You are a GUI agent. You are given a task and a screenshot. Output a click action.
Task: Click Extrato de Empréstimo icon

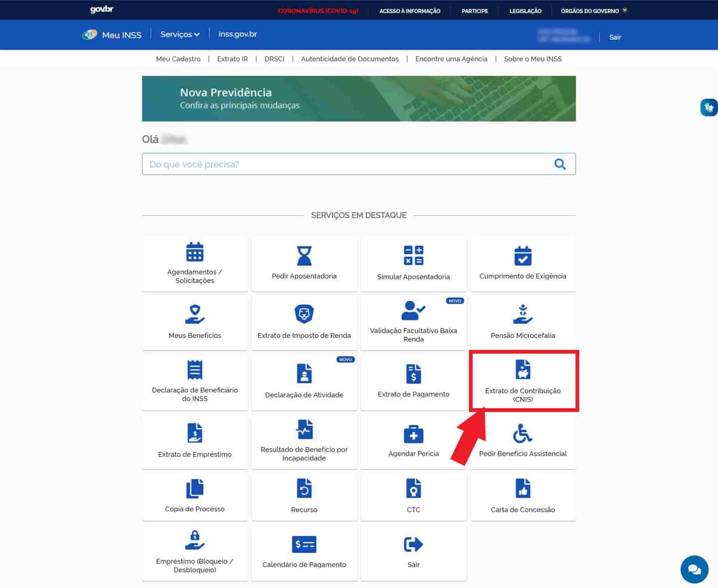pos(195,432)
